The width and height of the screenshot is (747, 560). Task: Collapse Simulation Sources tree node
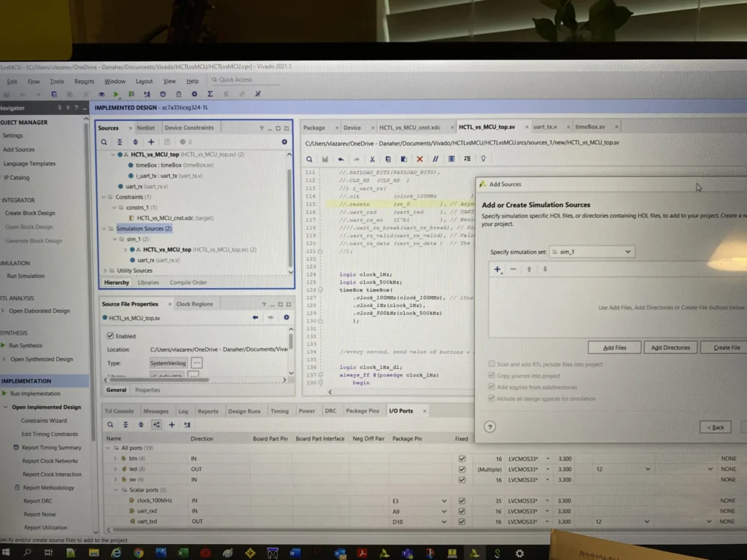click(104, 228)
